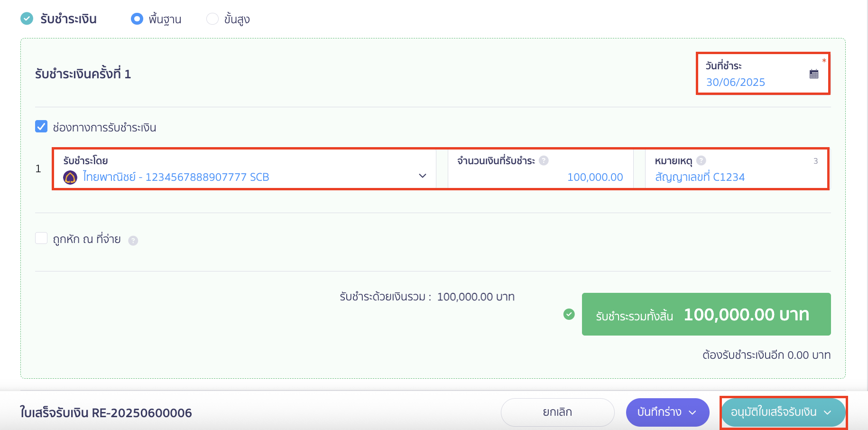Uncheck ช่องทางการรับชำระเงิน checkbox

(x=41, y=127)
